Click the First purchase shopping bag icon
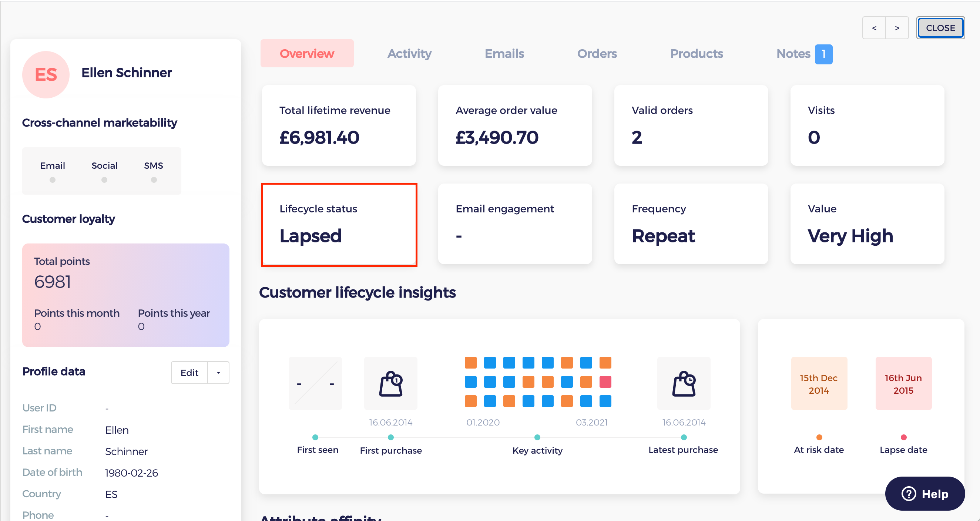 point(391,383)
